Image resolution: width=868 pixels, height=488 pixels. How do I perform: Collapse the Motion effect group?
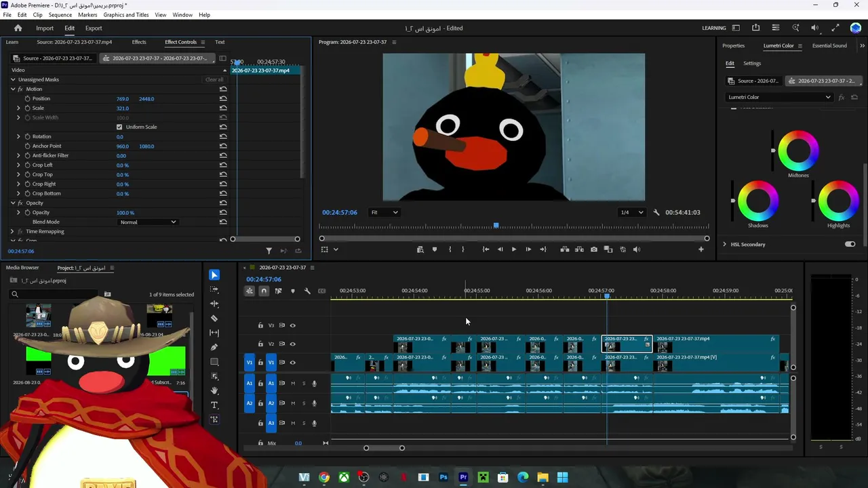13,89
